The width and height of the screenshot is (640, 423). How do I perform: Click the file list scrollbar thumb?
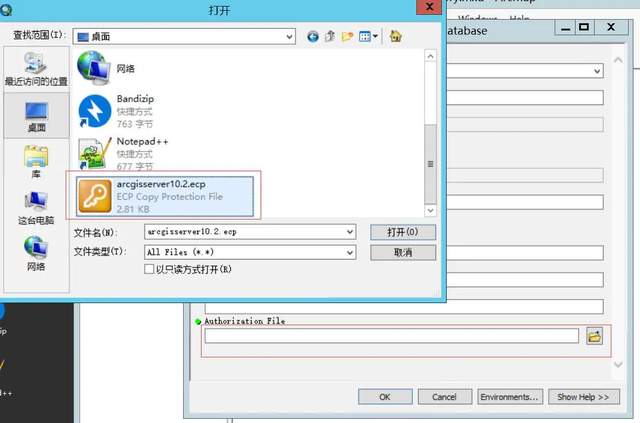(430, 164)
